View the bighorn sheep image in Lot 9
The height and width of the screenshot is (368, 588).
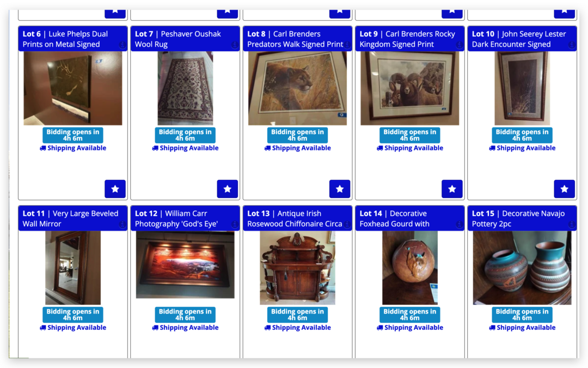409,88
